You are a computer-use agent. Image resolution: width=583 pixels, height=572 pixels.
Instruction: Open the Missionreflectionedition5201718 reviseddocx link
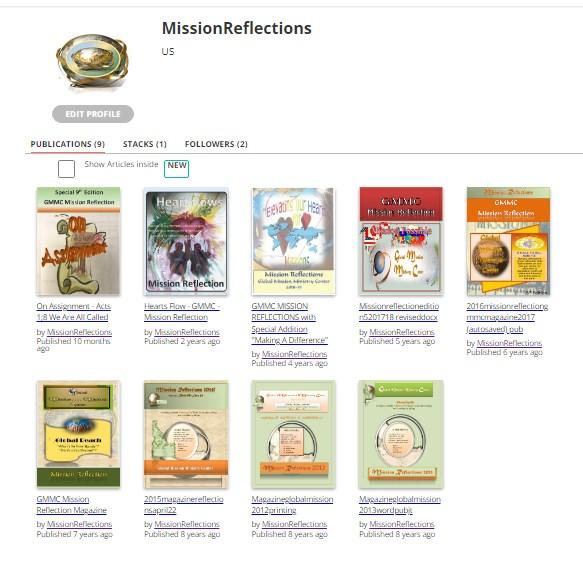click(399, 312)
